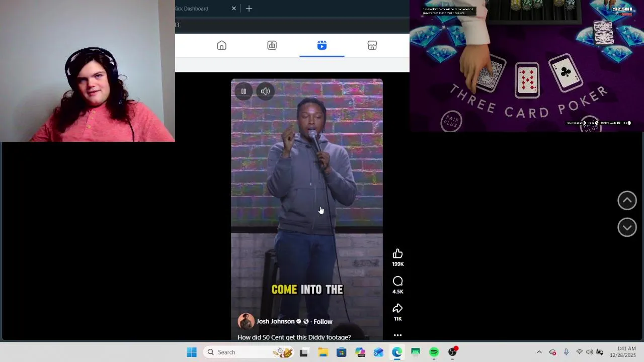Open OBS Studio from the taskbar

(x=453, y=352)
